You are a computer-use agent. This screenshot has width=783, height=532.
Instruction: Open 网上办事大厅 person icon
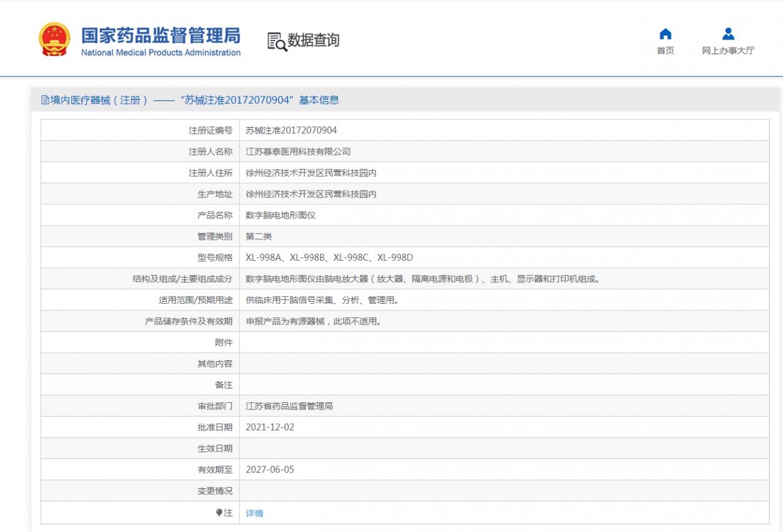728,34
